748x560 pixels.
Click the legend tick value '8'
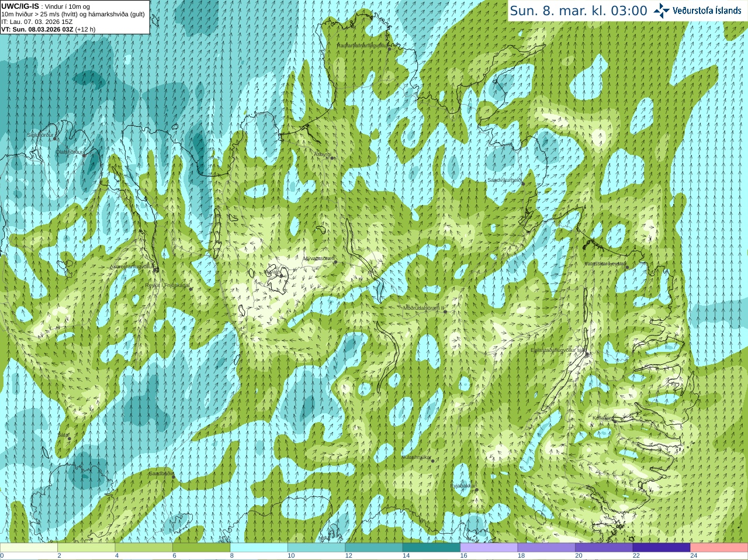pos(232,556)
